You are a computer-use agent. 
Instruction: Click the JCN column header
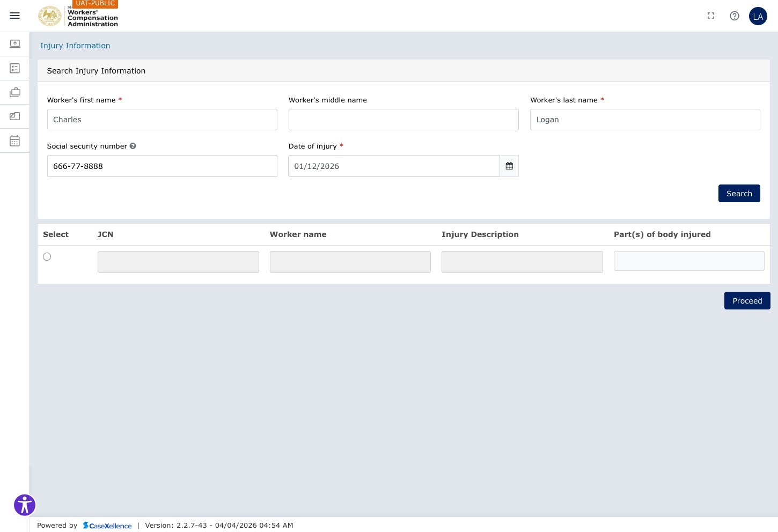click(x=105, y=234)
